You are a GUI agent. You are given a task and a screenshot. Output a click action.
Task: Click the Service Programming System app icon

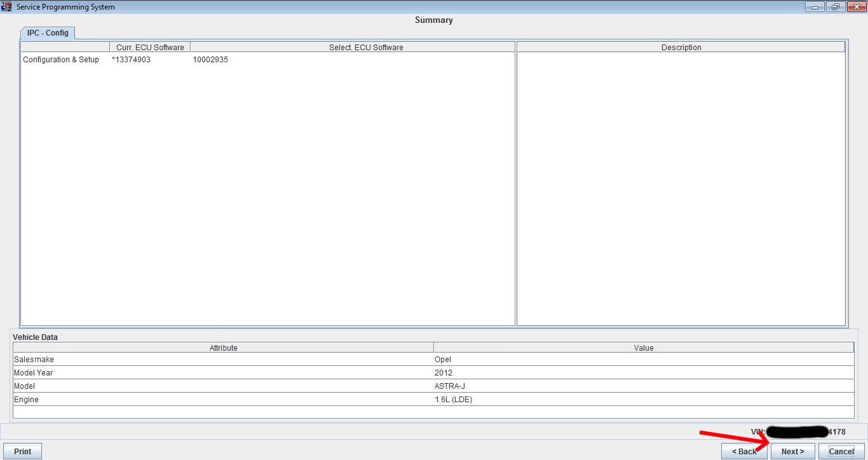pos(7,6)
